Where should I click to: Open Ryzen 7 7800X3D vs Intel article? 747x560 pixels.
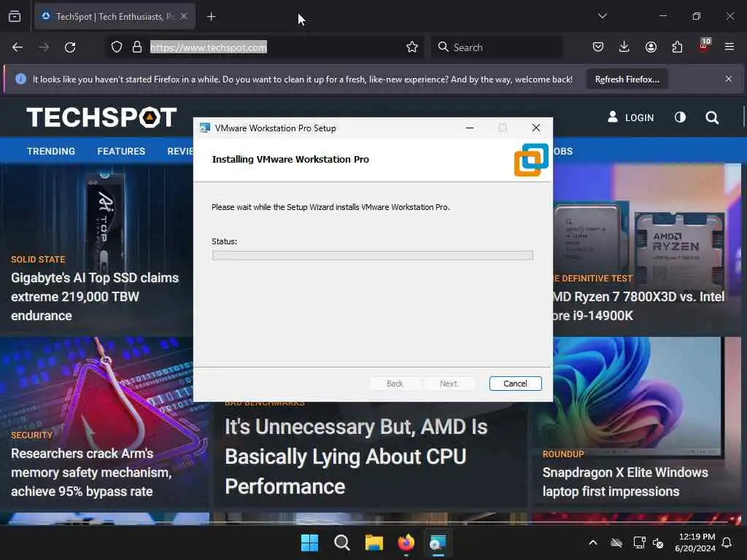click(638, 306)
